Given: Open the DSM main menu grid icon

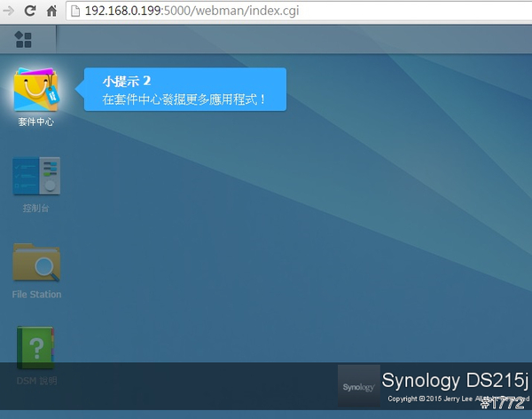Looking at the screenshot, I should pyautogui.click(x=24, y=40).
